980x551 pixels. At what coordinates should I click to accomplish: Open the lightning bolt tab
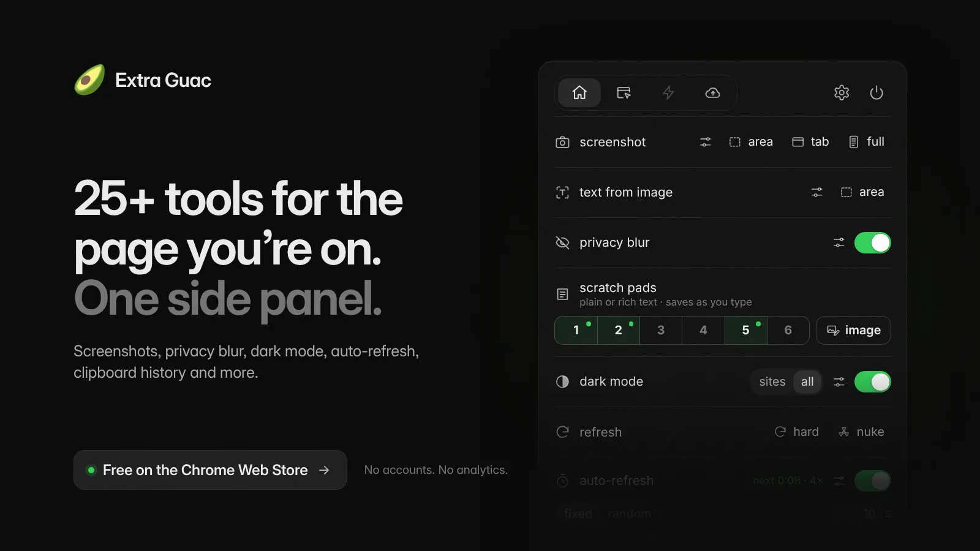coord(668,92)
